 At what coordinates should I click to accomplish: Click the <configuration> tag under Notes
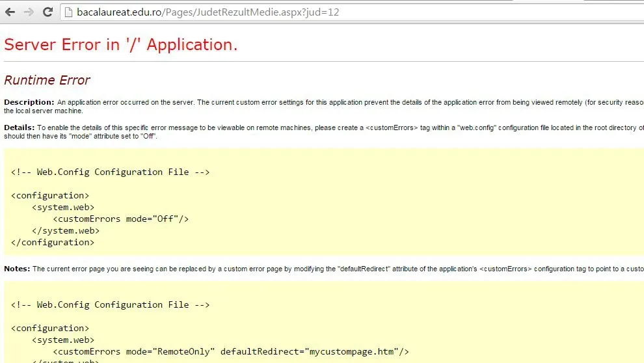50,328
